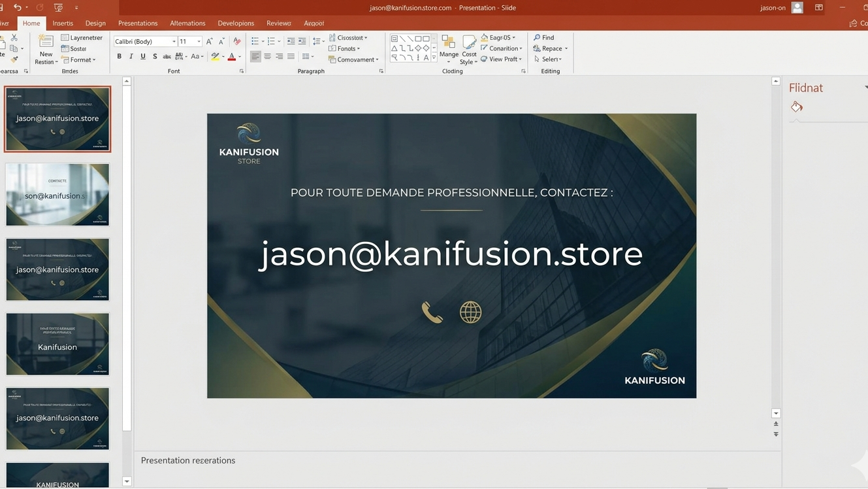Click the character spacing icon
Image resolution: width=868 pixels, height=489 pixels.
click(179, 57)
